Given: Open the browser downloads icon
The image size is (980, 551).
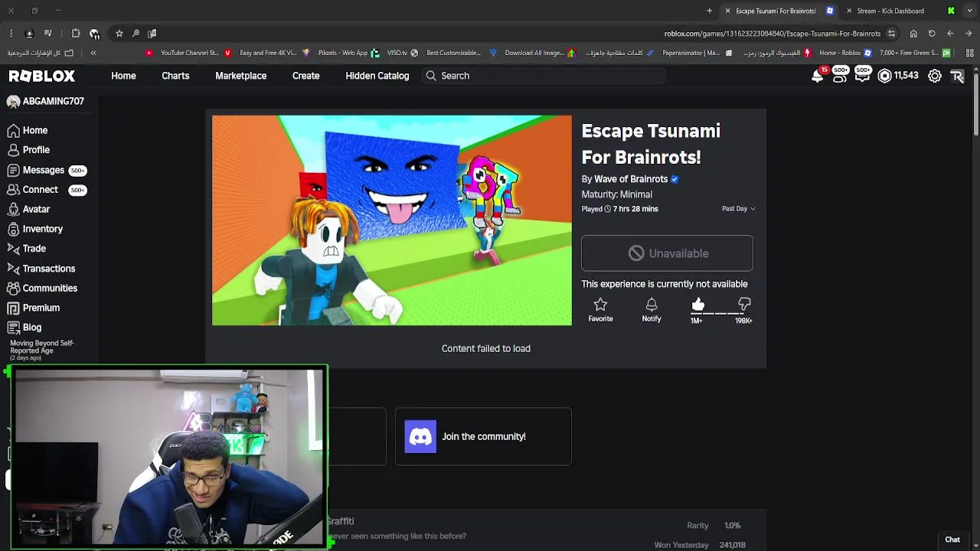Looking at the screenshot, I should (x=29, y=34).
